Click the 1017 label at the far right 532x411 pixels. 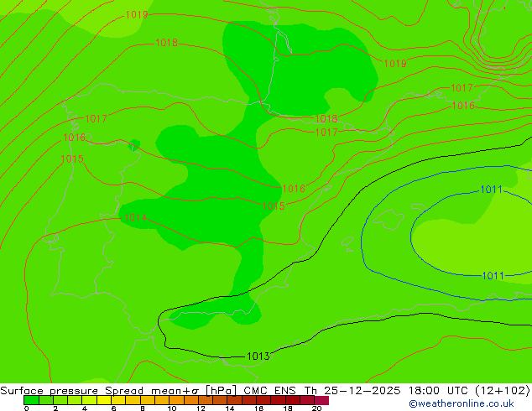(x=462, y=88)
